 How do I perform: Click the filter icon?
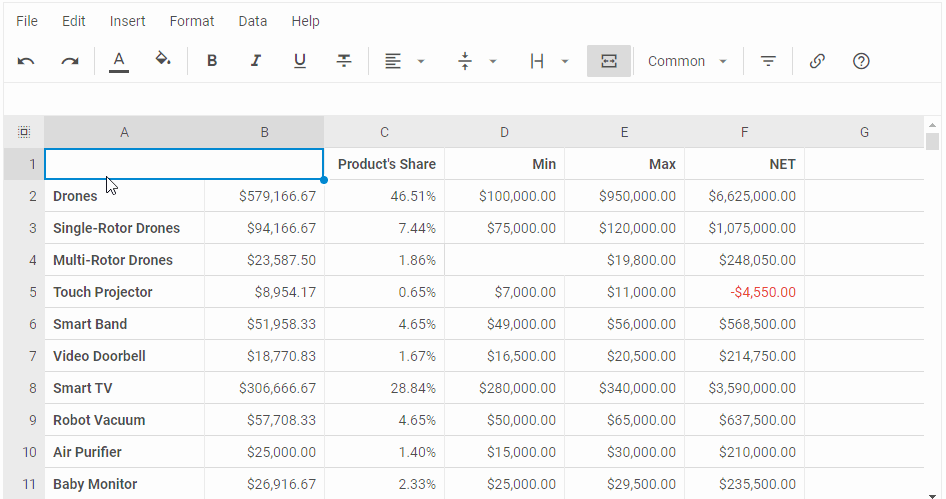(x=768, y=61)
